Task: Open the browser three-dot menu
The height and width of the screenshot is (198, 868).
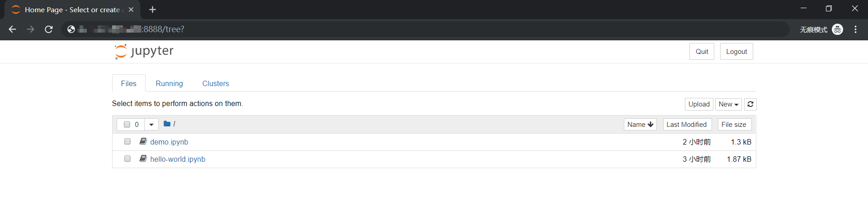Action: [855, 29]
